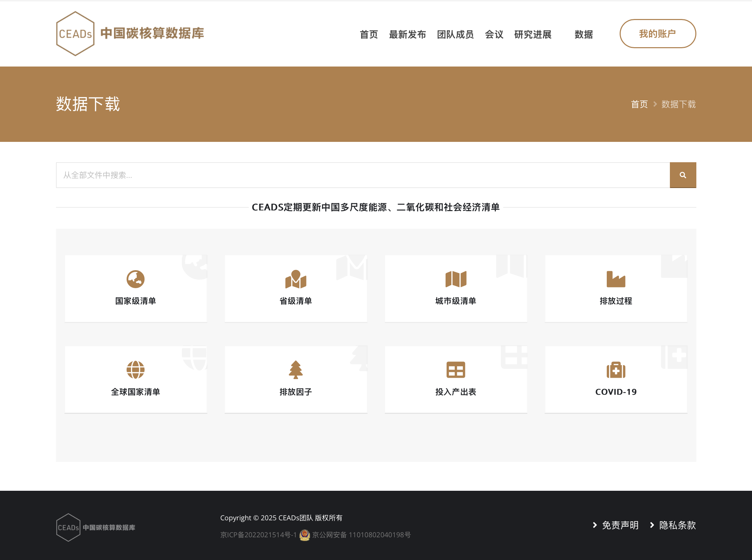Click the CEADs hexagon logo in header

click(x=75, y=34)
